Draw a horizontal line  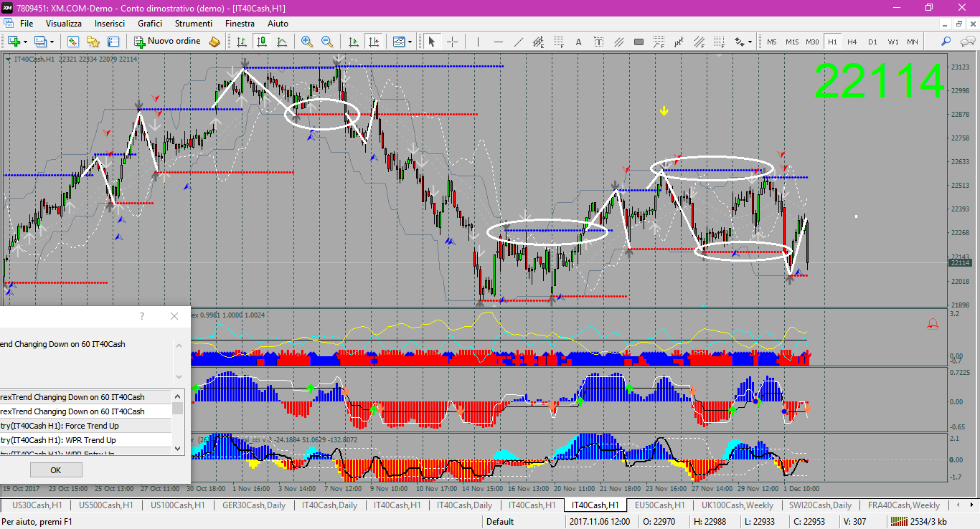tap(498, 42)
